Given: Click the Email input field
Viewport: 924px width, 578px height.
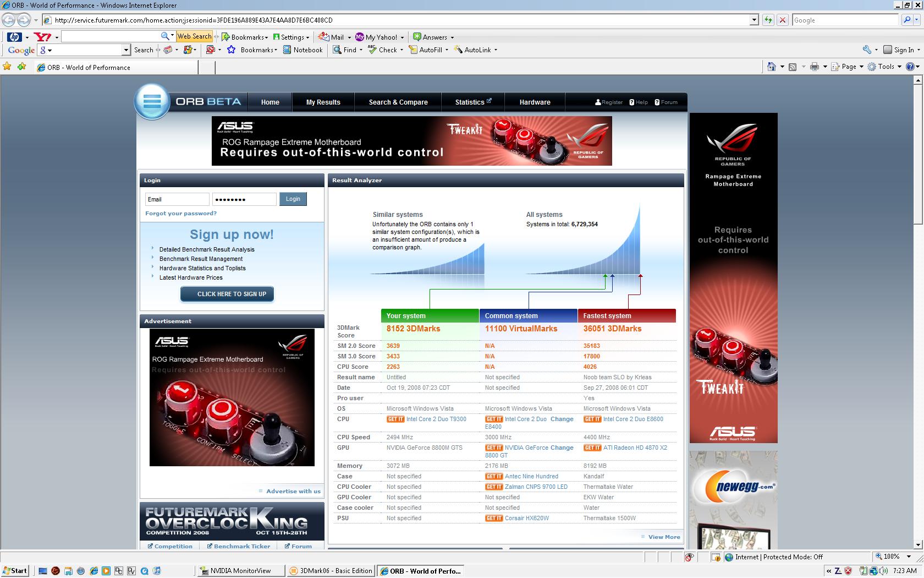Looking at the screenshot, I should point(177,199).
